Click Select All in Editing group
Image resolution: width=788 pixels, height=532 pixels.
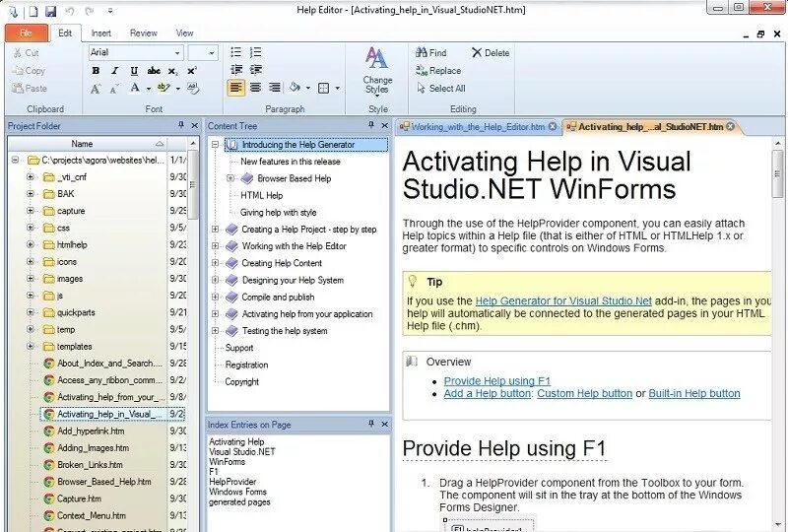point(440,88)
